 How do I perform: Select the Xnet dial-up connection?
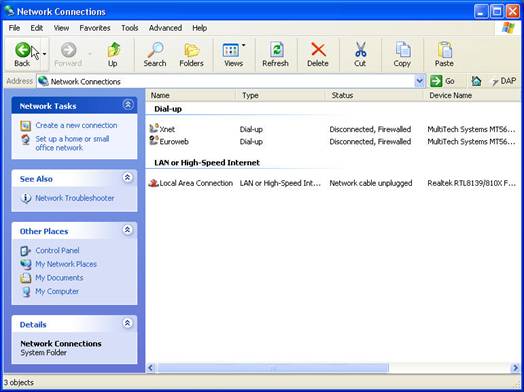tap(167, 129)
